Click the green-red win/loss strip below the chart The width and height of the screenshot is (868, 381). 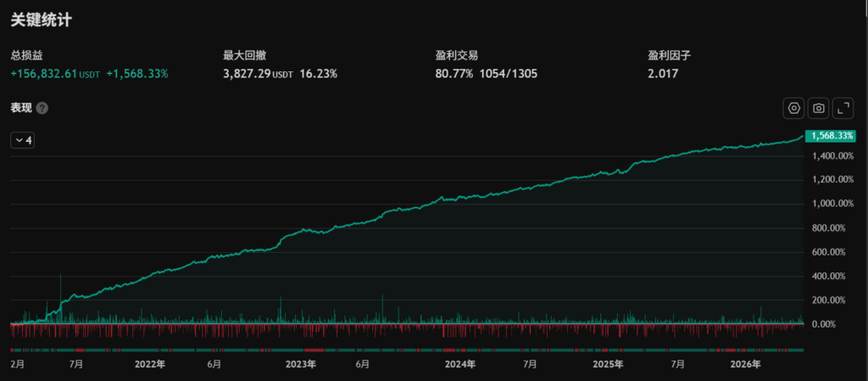[408, 350]
